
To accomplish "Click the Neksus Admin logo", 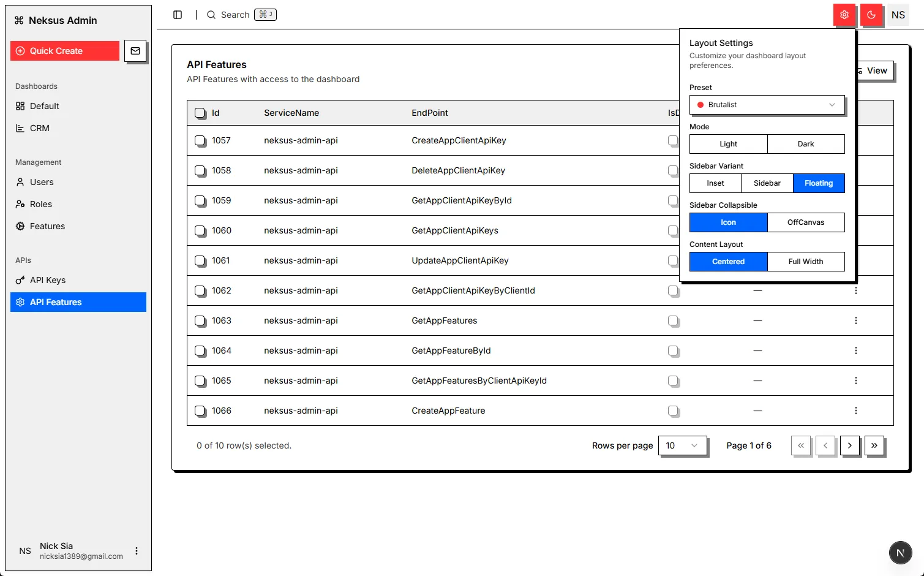I will [56, 20].
